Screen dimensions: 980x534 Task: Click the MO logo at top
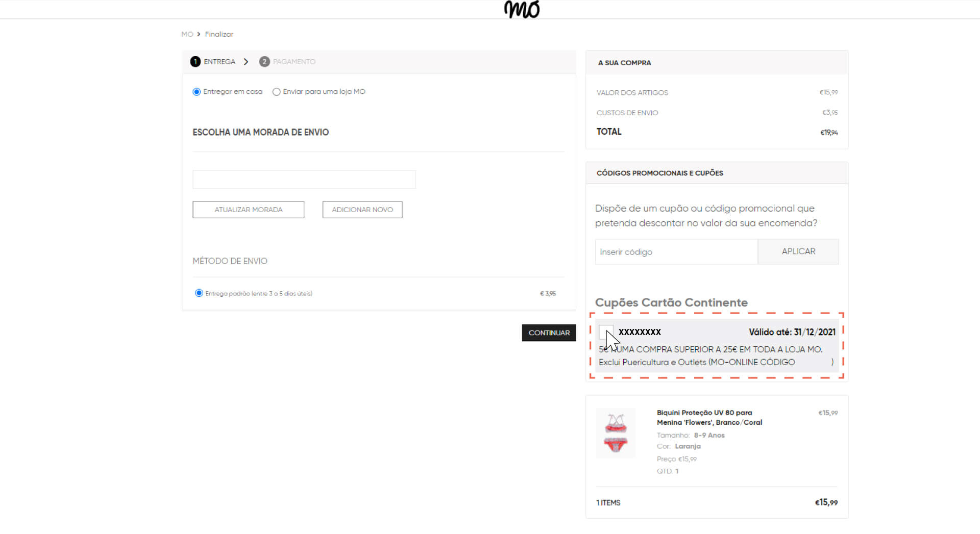coord(522,9)
